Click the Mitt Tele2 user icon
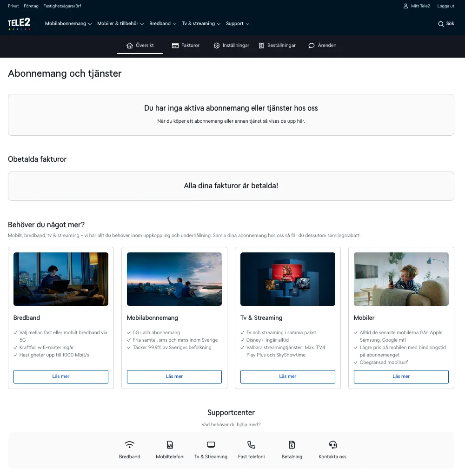Screen dimensions: 465x476 click(x=405, y=6)
